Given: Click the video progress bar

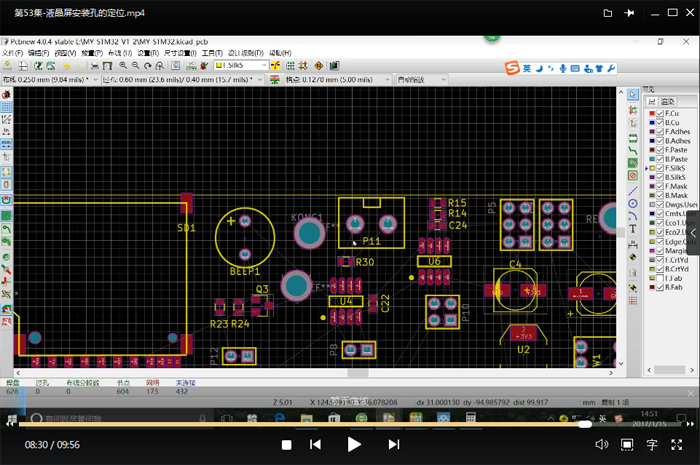Looking at the screenshot, I should click(300, 423).
